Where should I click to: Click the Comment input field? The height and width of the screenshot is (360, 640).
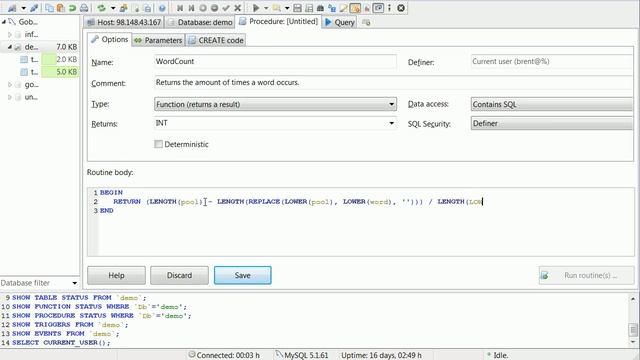pyautogui.click(x=394, y=82)
